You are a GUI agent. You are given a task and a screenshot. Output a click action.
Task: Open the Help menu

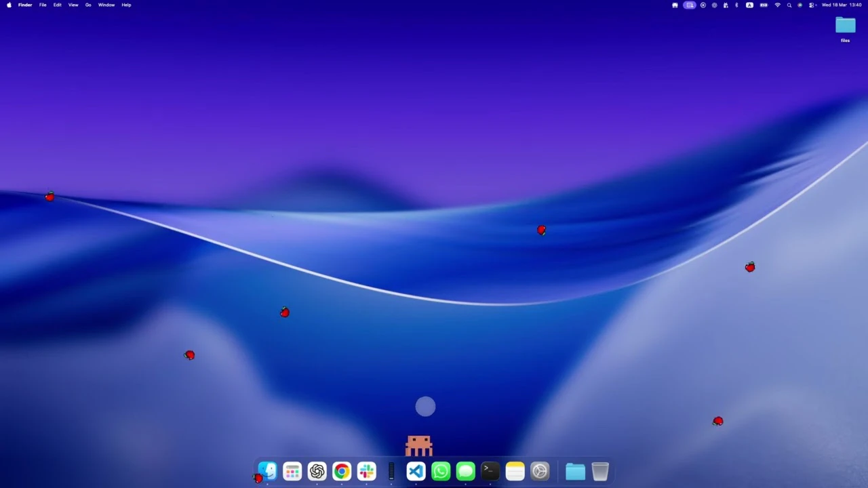[x=126, y=5]
